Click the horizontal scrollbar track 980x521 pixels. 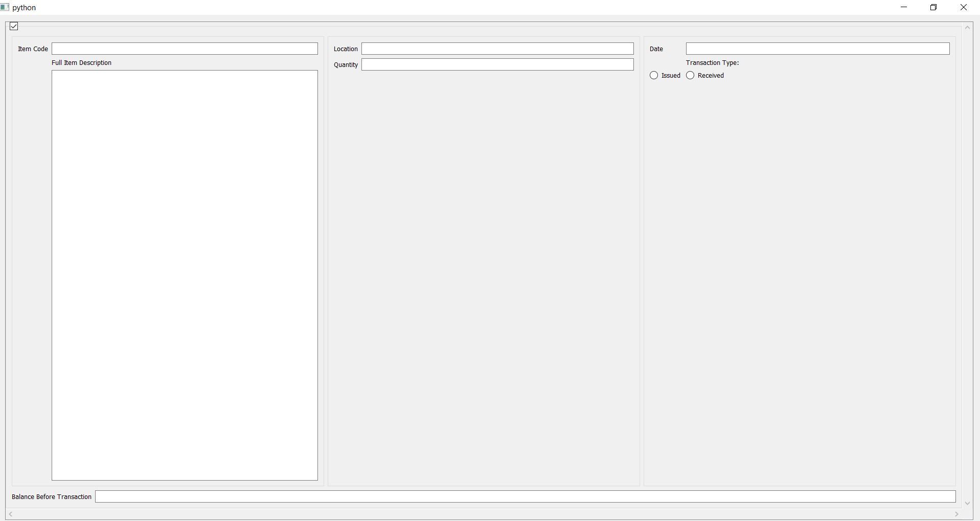click(x=484, y=514)
